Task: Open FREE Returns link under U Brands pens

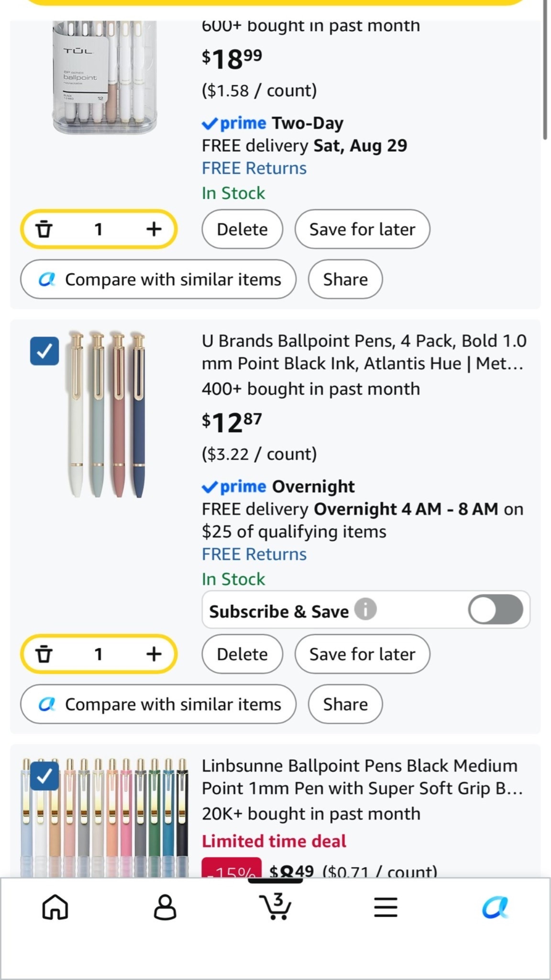Action: point(254,554)
